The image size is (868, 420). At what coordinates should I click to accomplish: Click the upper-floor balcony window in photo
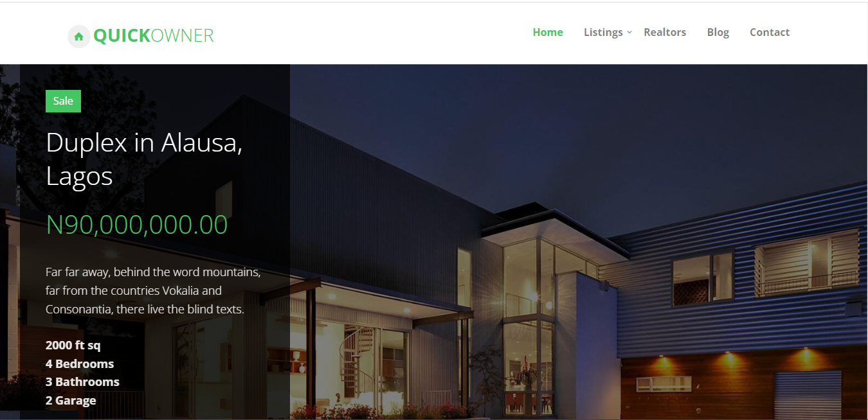808,263
